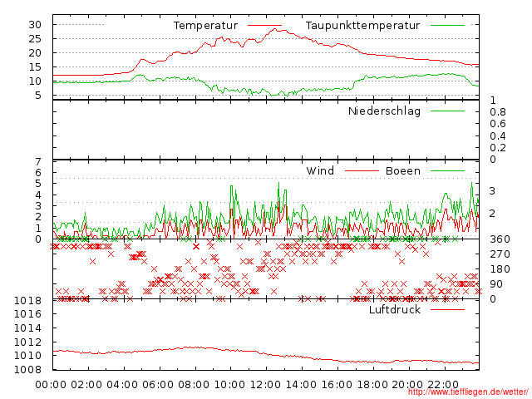Click the Temperatur legend label
The height and width of the screenshot is (399, 532).
tap(205, 26)
